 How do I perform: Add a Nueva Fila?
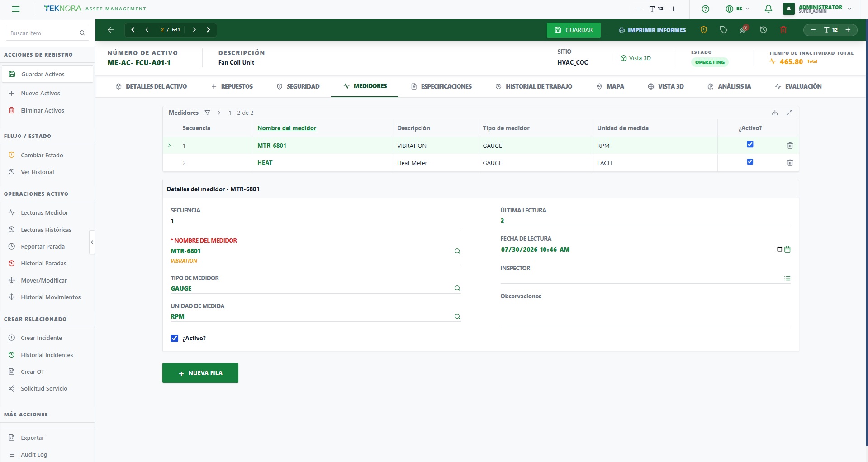pos(200,373)
